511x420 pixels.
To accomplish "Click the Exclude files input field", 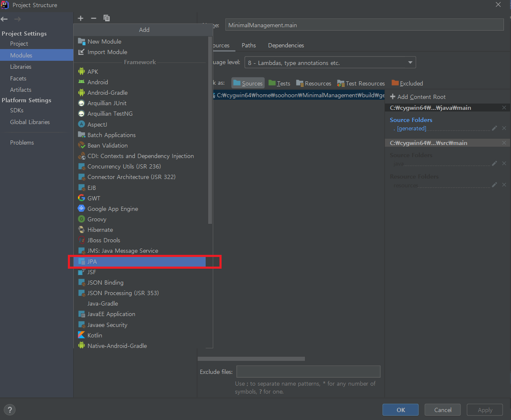I will point(308,372).
